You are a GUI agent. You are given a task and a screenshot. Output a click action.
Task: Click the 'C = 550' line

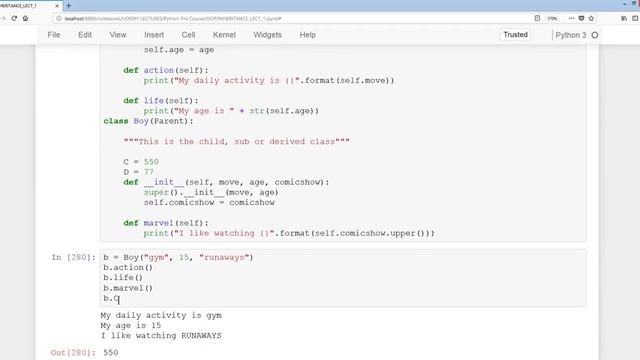click(x=141, y=162)
